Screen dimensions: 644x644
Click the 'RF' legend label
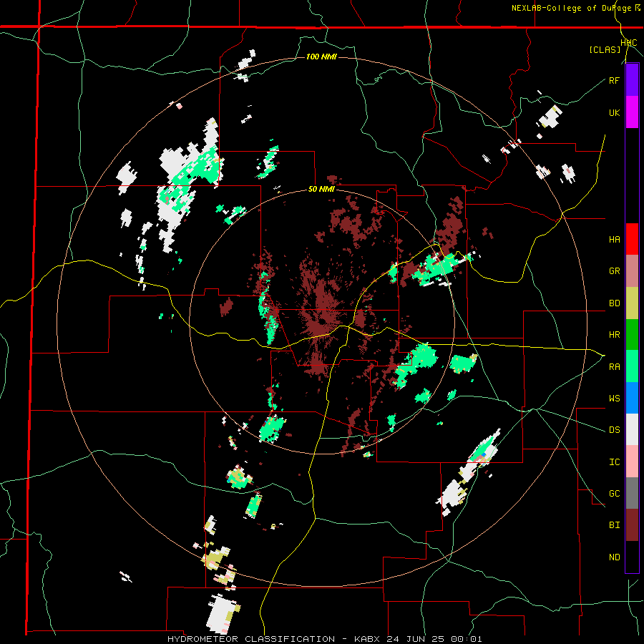click(614, 80)
